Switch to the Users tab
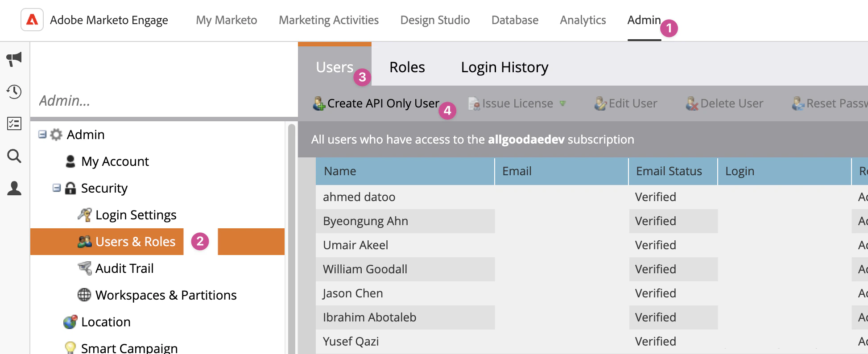The image size is (868, 354). 335,67
